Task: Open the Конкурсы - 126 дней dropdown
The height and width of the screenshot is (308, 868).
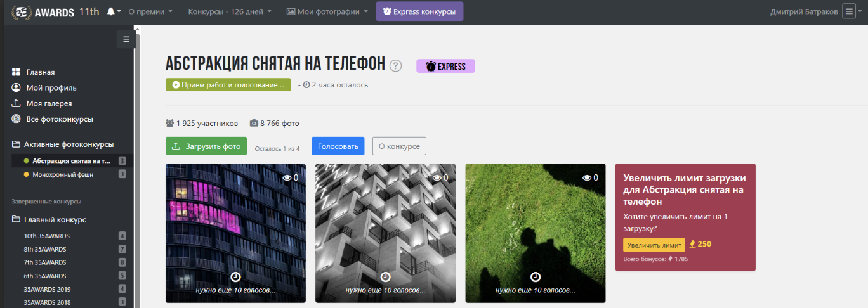Action: coord(230,11)
